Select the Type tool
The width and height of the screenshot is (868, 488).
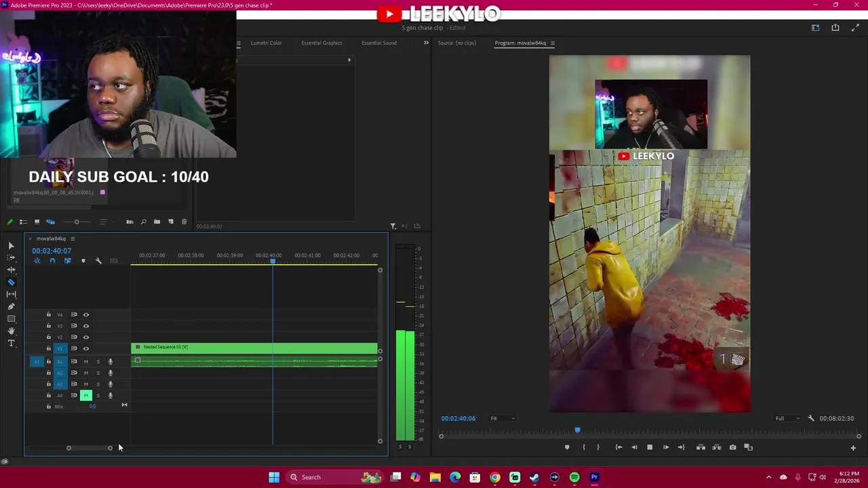[11, 343]
